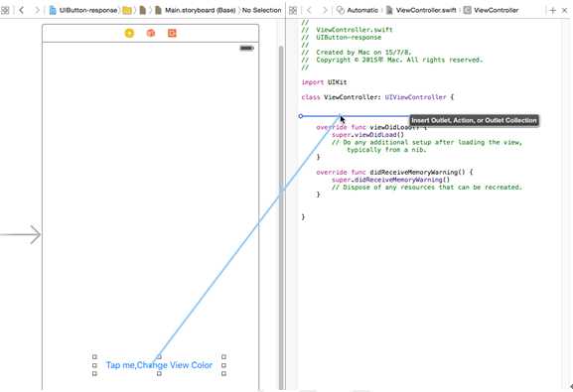This screenshot has height=392, width=573.
Task: Click the yellow View Controller dock icon
Action: [129, 33]
